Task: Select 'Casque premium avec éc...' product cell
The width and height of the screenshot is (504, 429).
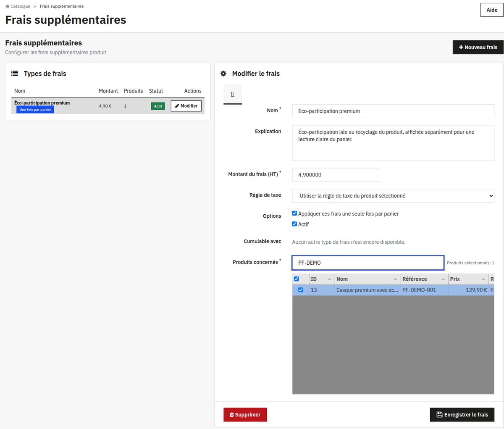Action: coord(367,290)
